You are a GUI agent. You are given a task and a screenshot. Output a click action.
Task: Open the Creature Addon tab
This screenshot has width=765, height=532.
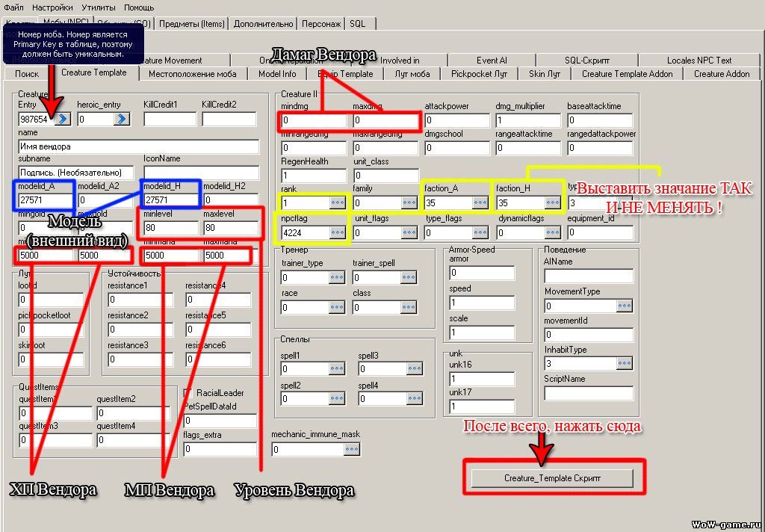click(722, 74)
